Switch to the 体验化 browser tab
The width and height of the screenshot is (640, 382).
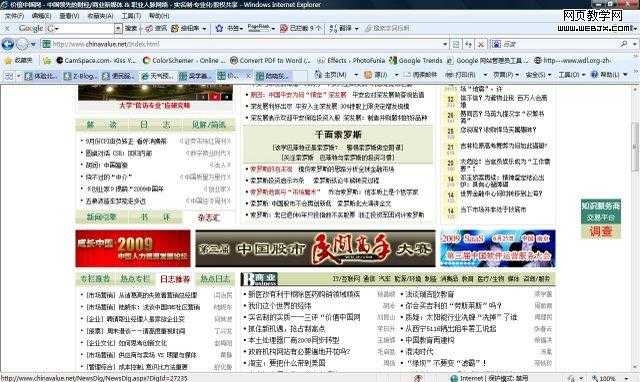click(x=41, y=76)
